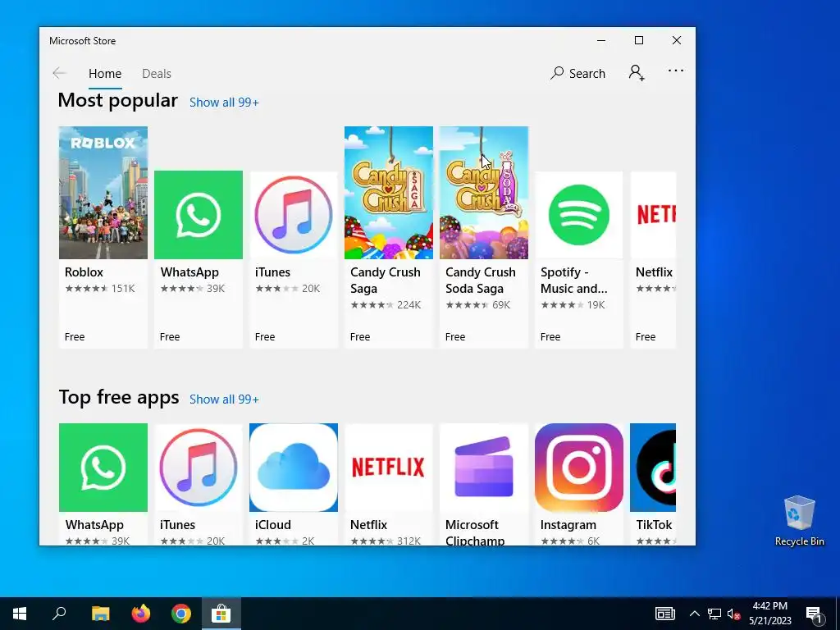The width and height of the screenshot is (840, 630).
Task: Click the Microsoft Store taskbar icon
Action: coord(221,614)
